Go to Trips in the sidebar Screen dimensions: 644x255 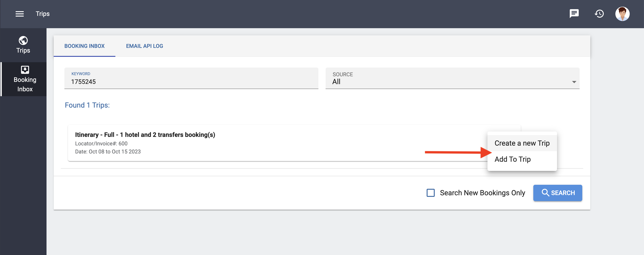pyautogui.click(x=23, y=45)
